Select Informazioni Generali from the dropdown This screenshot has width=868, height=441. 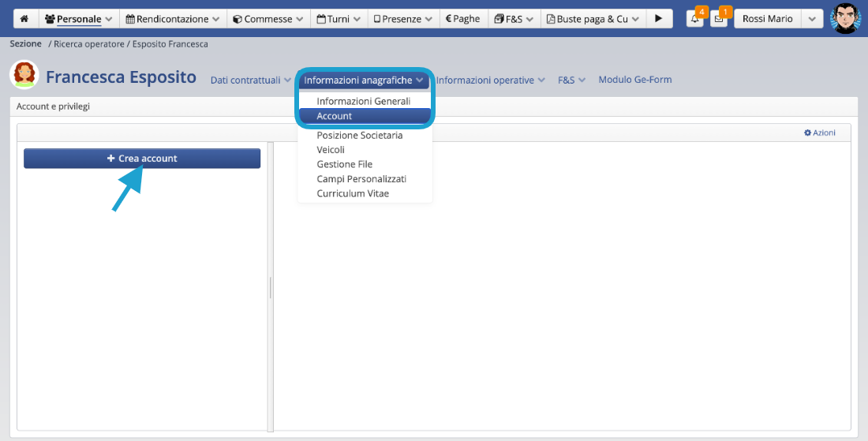tap(363, 101)
